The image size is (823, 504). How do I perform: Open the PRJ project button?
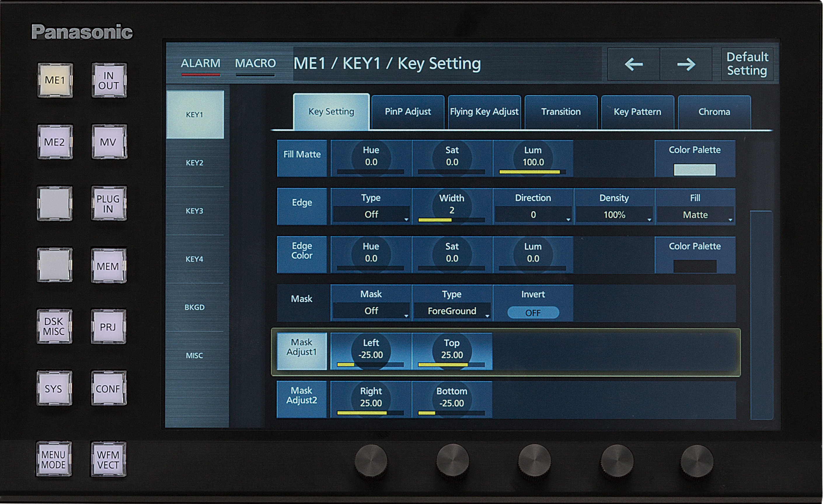point(108,327)
